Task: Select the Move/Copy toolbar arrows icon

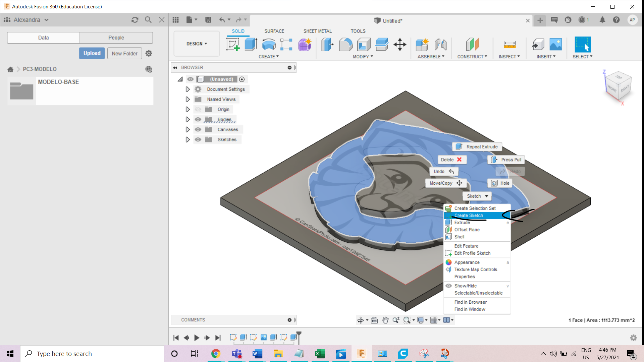Action: (x=400, y=44)
